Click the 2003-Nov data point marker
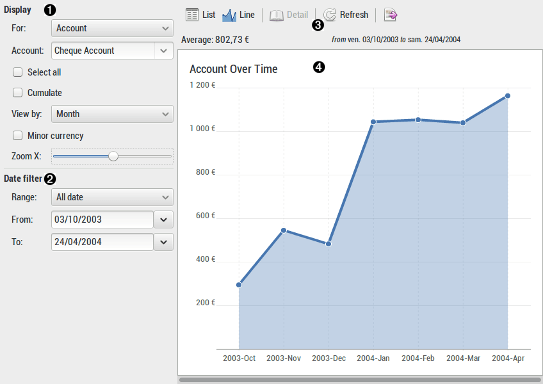Viewport: 543px width, 384px height. coord(284,231)
